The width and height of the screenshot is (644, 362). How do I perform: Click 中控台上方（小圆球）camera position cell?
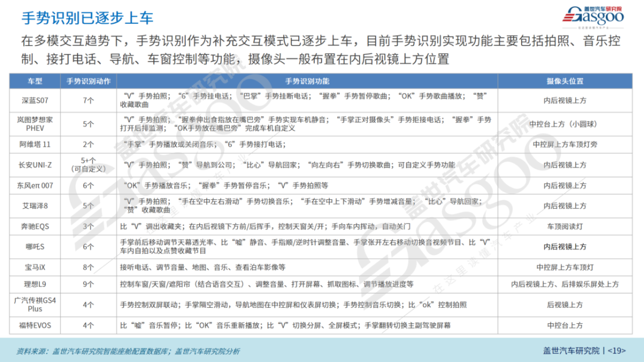[565, 124]
